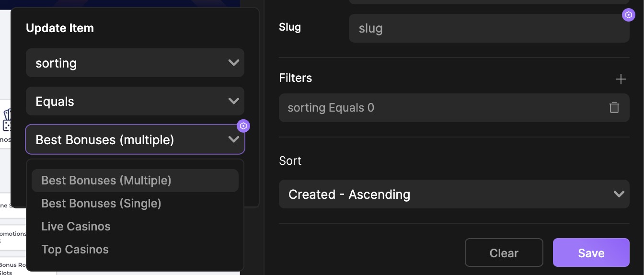Click the dice icon at left edge

click(7, 120)
